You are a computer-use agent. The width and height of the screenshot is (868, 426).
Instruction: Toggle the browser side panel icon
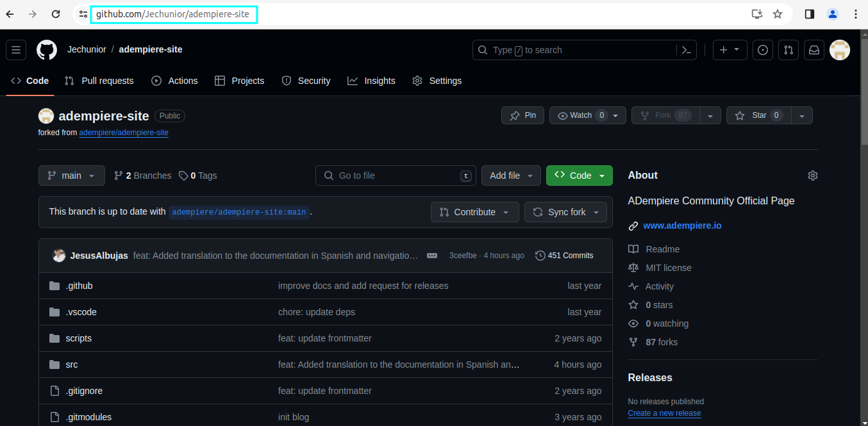click(x=810, y=14)
